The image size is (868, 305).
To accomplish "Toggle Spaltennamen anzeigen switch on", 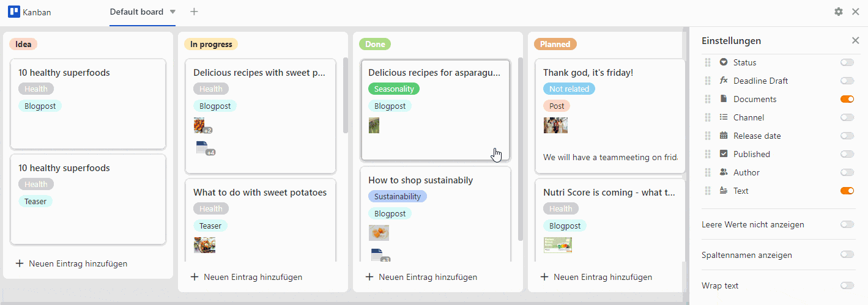I will click(x=847, y=255).
